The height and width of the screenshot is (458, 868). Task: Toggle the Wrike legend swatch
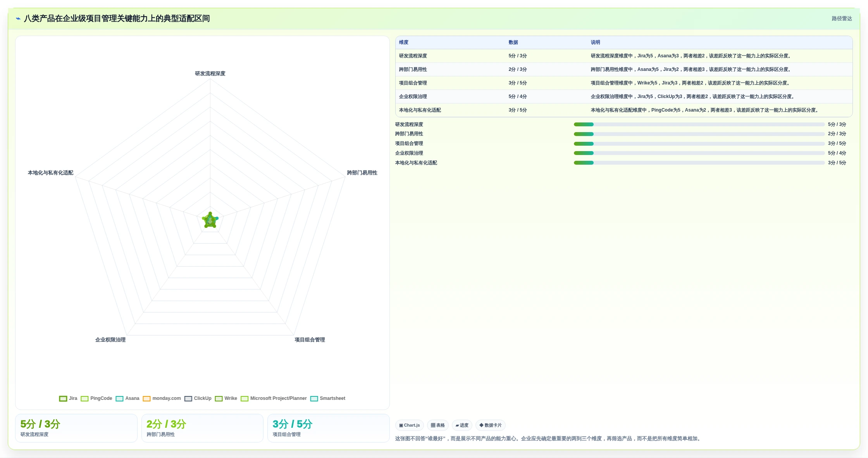[219, 398]
